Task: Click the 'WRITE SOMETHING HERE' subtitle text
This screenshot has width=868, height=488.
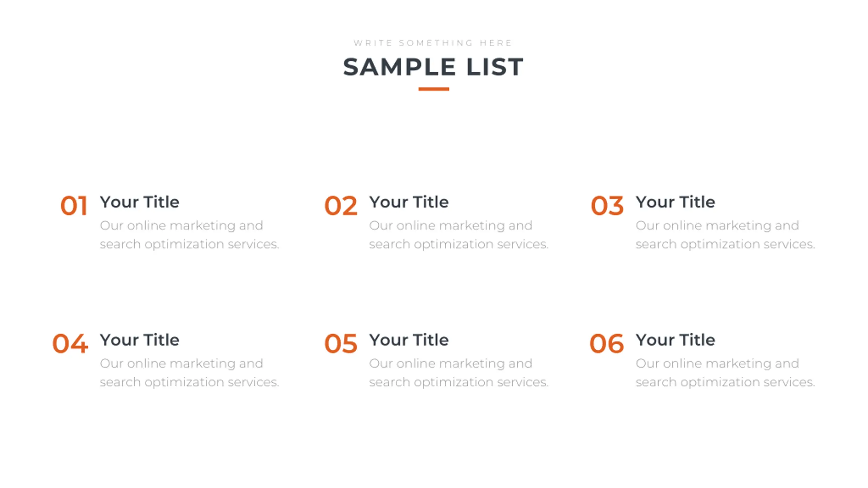Action: (x=433, y=43)
